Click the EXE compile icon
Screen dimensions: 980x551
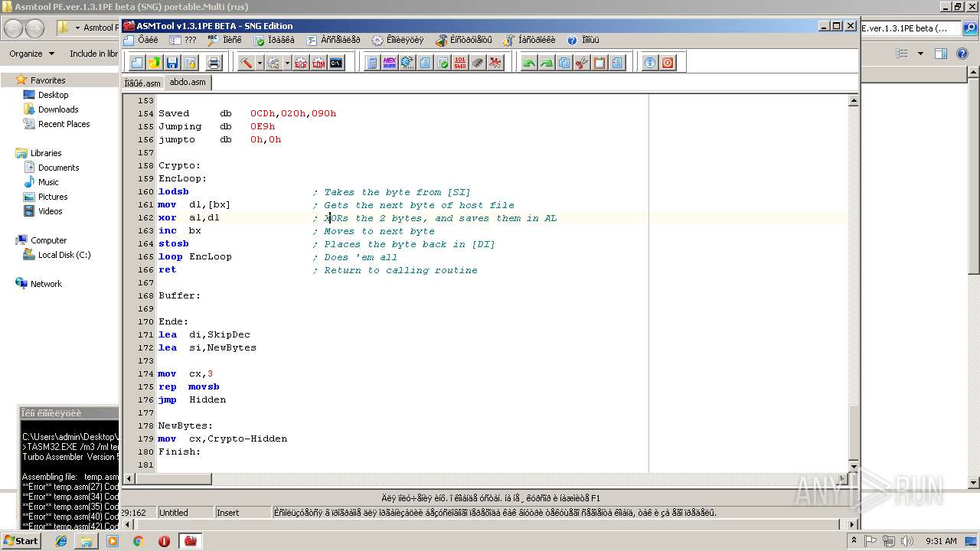(301, 63)
